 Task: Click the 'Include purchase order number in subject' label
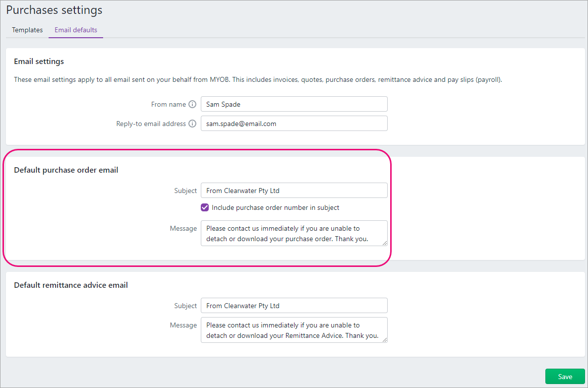[276, 207]
